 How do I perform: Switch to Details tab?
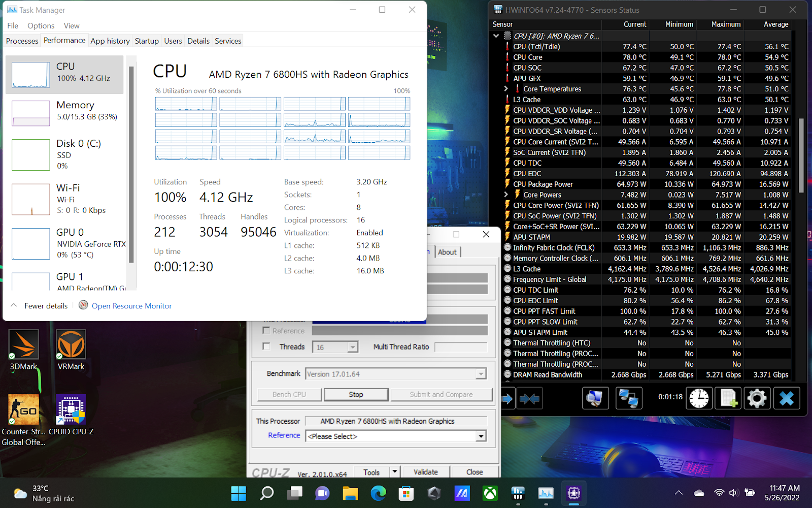198,41
